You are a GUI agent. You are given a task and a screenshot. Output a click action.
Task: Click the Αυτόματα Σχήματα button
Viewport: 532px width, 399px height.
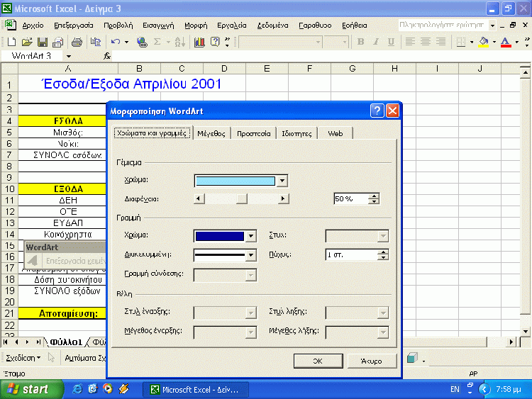pos(85,358)
